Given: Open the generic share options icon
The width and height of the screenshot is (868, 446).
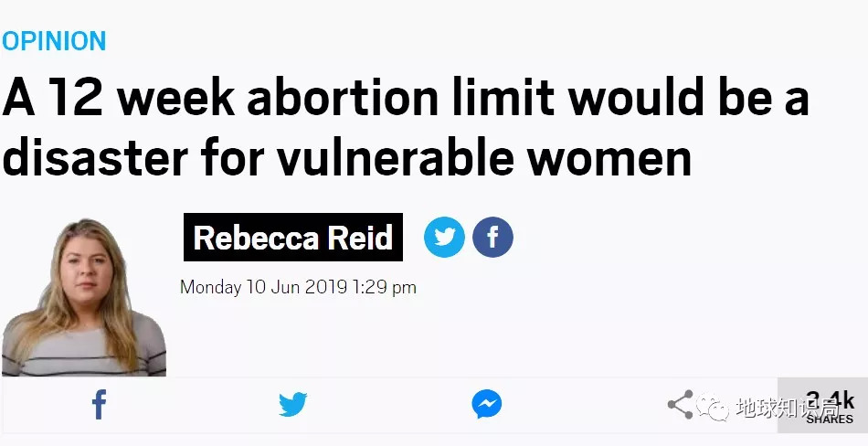Looking at the screenshot, I should pos(679,405).
